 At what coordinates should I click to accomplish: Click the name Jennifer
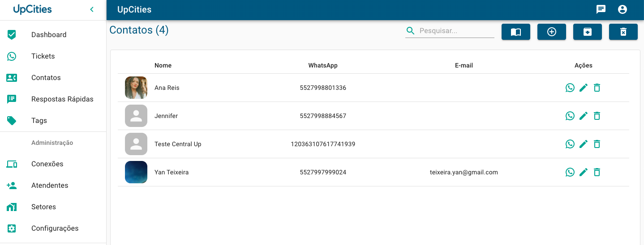(x=166, y=116)
